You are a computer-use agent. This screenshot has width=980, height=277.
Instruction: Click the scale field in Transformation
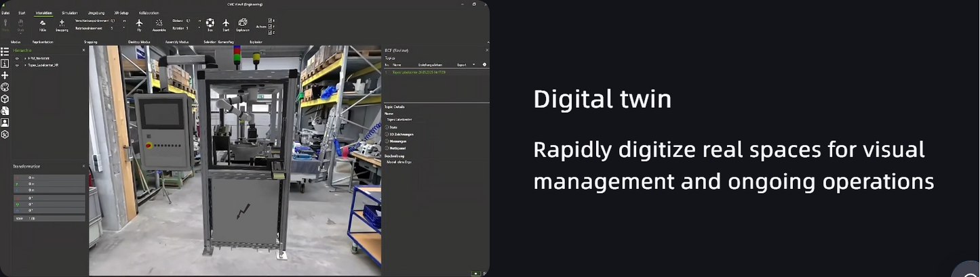(x=50, y=219)
